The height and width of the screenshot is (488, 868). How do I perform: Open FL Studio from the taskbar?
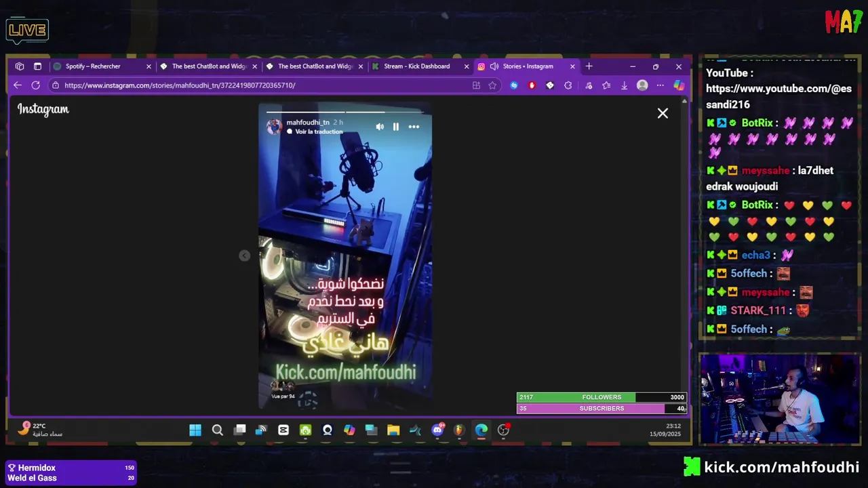coord(459,430)
